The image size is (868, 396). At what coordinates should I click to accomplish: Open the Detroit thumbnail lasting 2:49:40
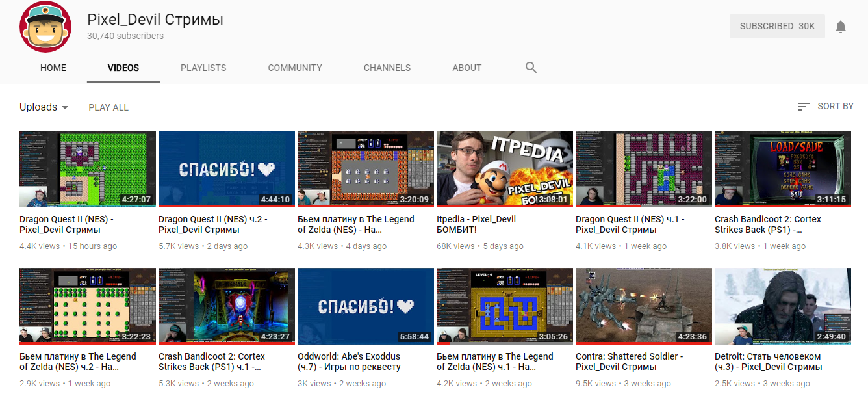tap(783, 306)
